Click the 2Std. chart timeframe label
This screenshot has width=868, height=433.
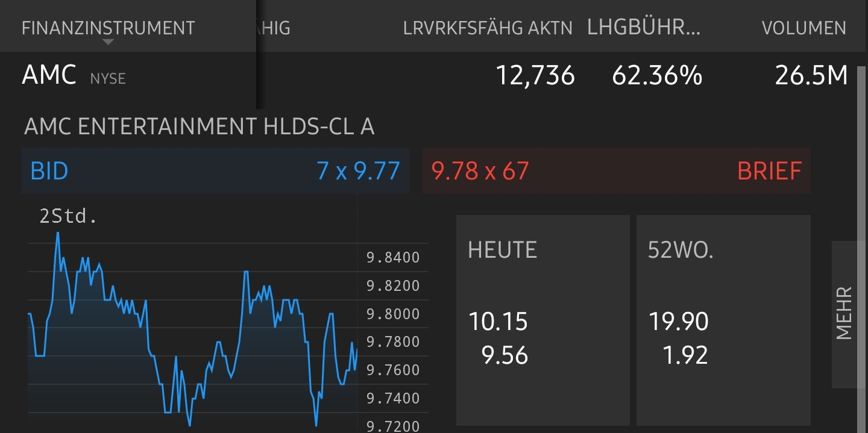click(x=68, y=216)
